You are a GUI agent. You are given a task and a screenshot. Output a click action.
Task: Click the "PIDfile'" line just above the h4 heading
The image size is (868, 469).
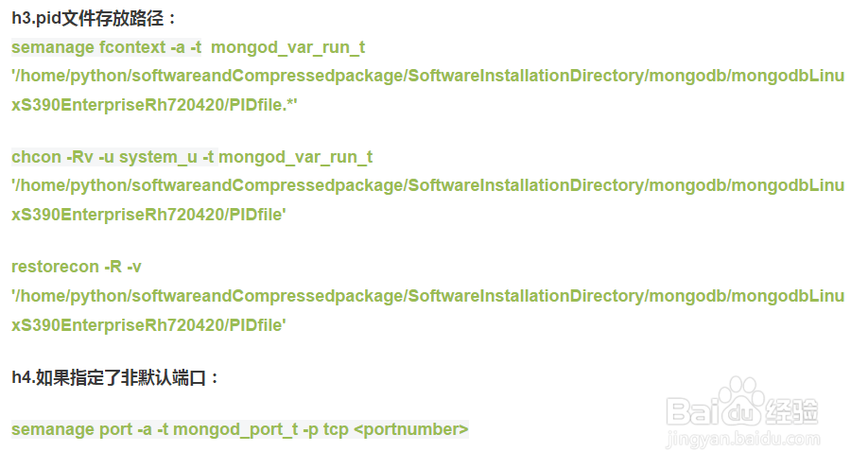[148, 325]
